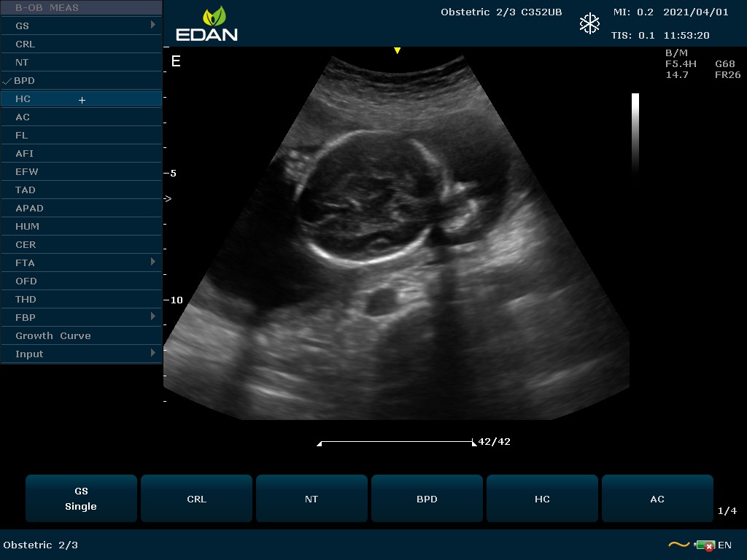The height and width of the screenshot is (560, 747).
Task: Click the depth focus arrow marker
Action: click(168, 198)
